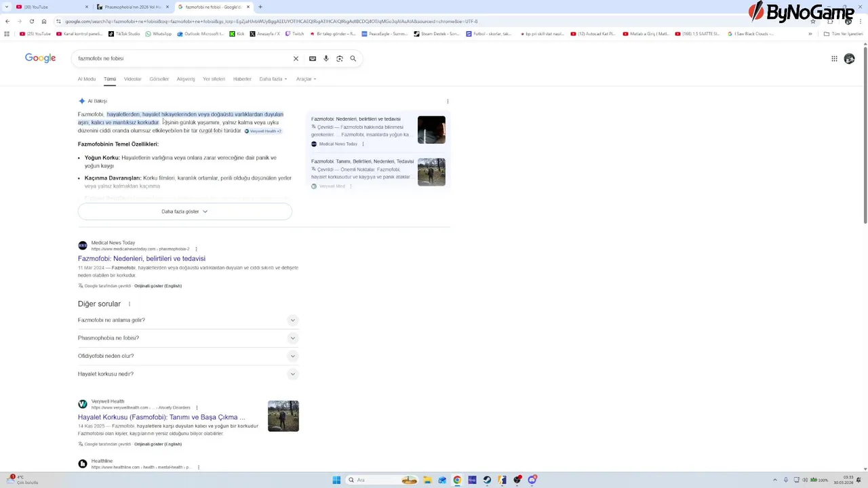The image size is (868, 488).
Task: Open Chrome from the taskbar
Action: click(457, 480)
